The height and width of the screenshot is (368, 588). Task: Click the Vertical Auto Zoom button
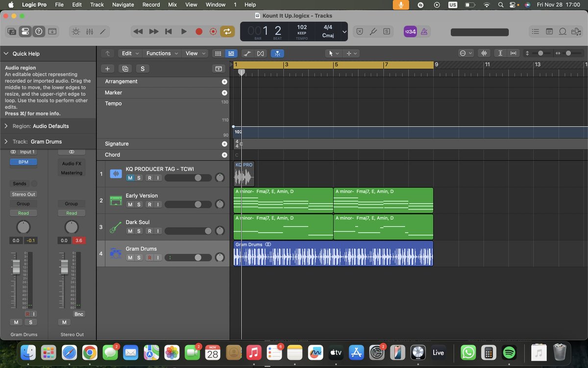pos(500,53)
